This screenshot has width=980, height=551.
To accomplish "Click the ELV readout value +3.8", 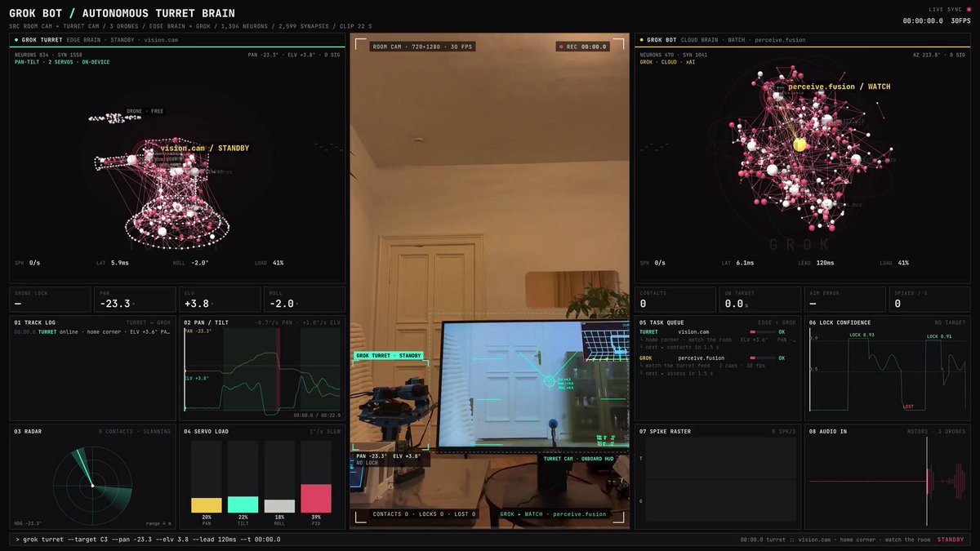I will pyautogui.click(x=196, y=303).
